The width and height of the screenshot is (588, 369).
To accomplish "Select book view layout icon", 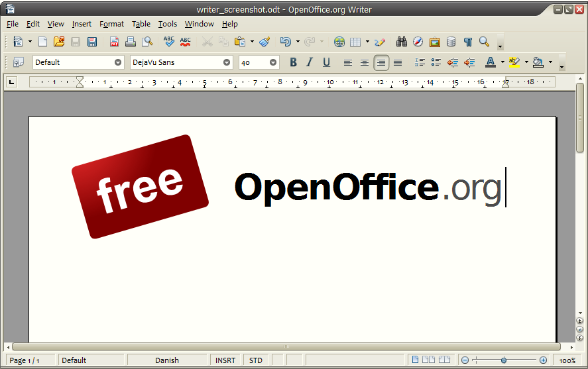I will pyautogui.click(x=444, y=360).
